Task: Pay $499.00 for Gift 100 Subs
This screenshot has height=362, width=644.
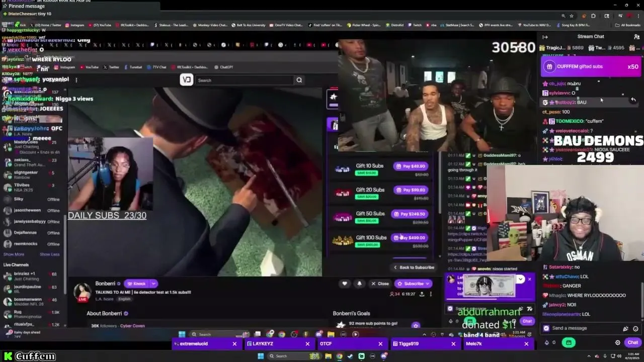Action: point(410,238)
